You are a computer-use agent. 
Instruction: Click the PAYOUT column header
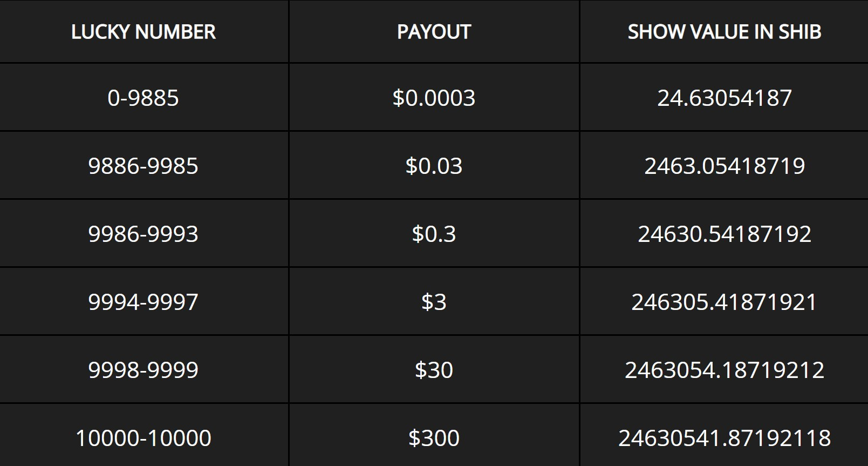pos(434,32)
